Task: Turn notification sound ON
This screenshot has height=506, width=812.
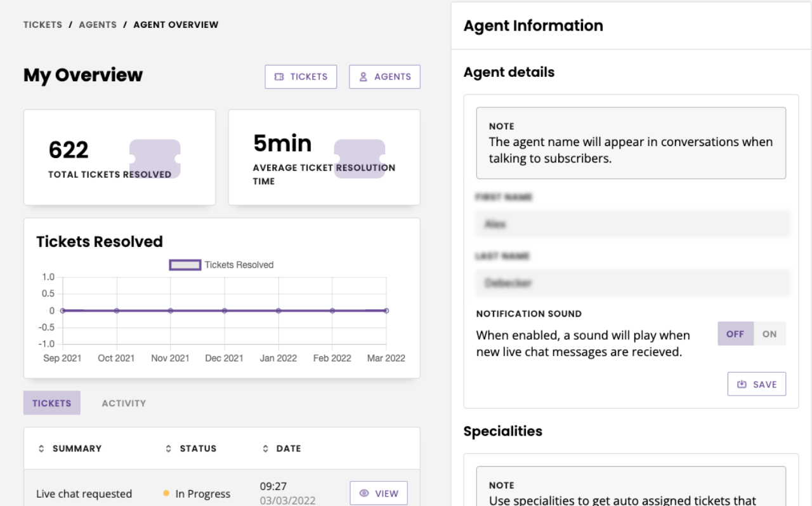Action: (x=769, y=333)
